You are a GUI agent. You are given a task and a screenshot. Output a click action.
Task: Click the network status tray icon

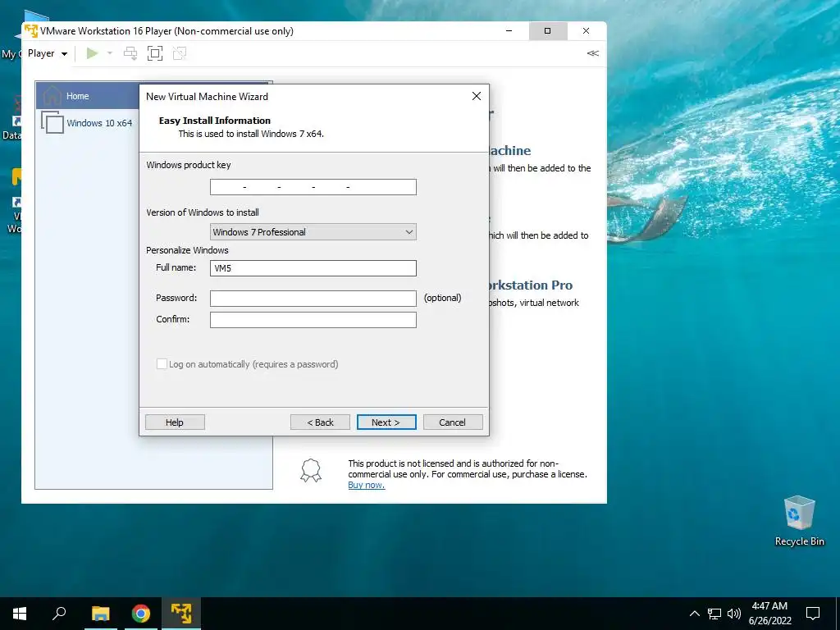(x=714, y=614)
